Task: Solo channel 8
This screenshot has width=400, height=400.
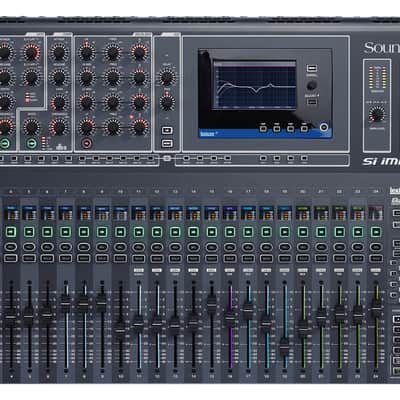Action: pyautogui.click(x=84, y=248)
